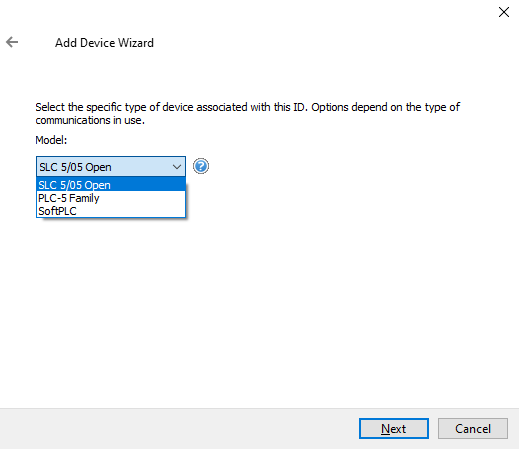Set the device model to PLC-5 Family

click(x=111, y=198)
